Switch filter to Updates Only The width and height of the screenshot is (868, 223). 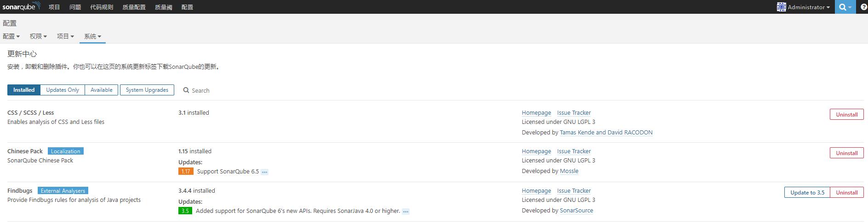pyautogui.click(x=63, y=90)
